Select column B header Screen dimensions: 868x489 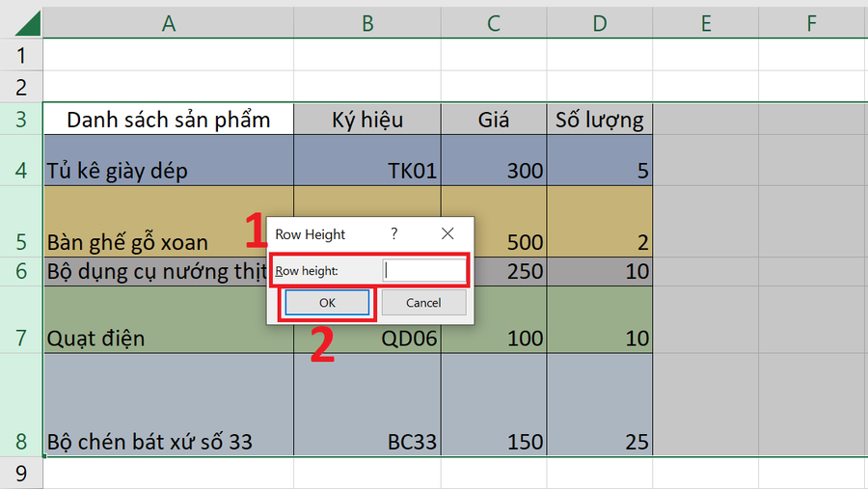point(367,23)
